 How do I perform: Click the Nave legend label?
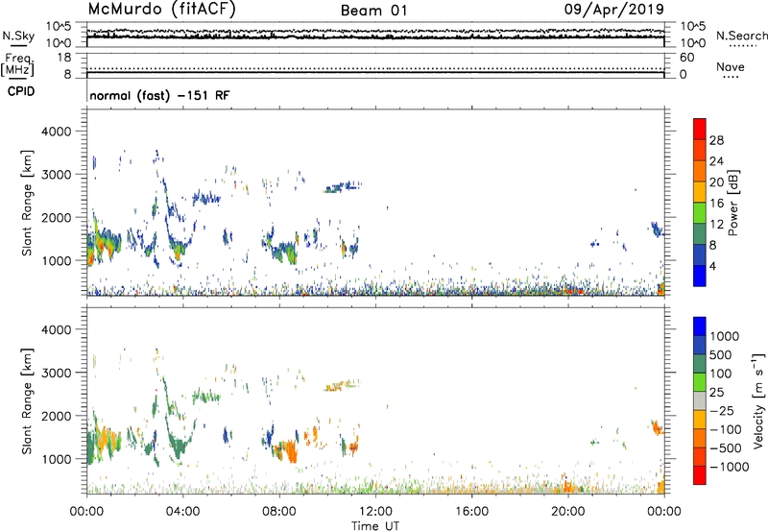tap(731, 66)
